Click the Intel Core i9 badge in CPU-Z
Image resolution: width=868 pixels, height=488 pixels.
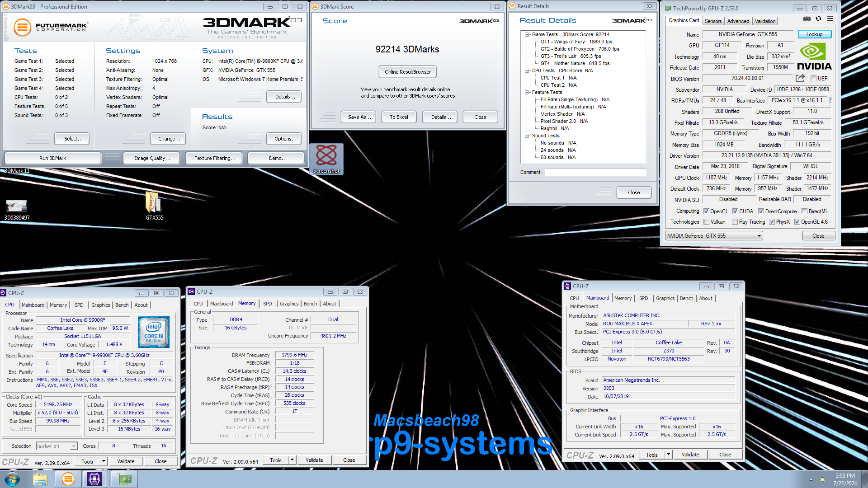(154, 332)
